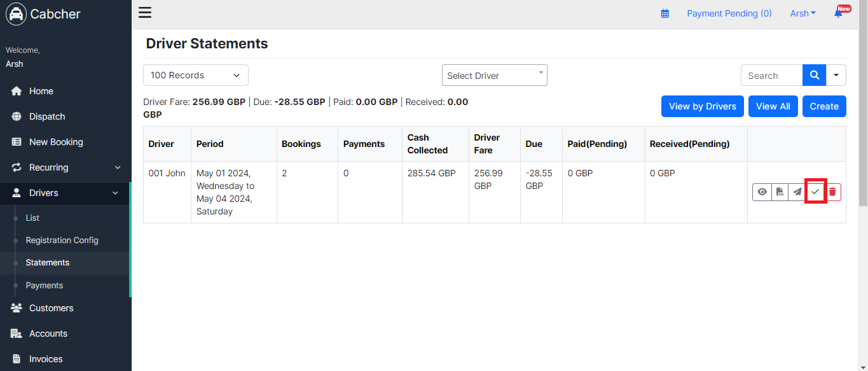
Task: View the statement with the eye icon
Action: [x=762, y=192]
